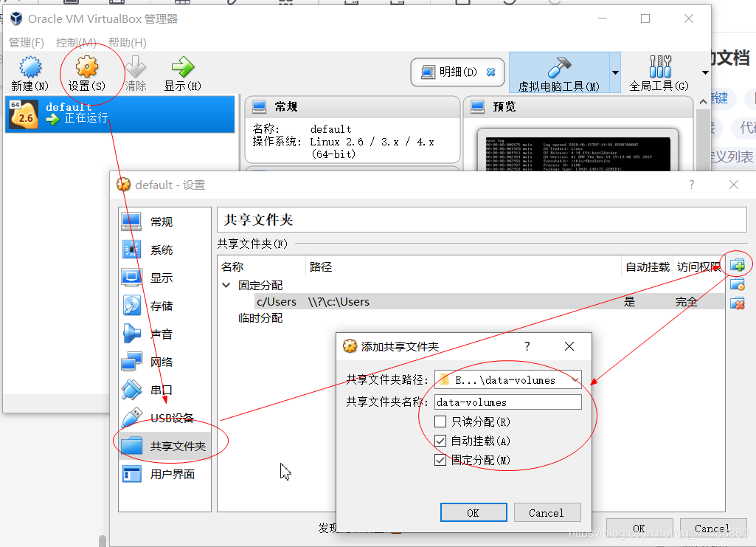Click the VM preview thumbnail
This screenshot has height=547, width=756.
(578, 154)
